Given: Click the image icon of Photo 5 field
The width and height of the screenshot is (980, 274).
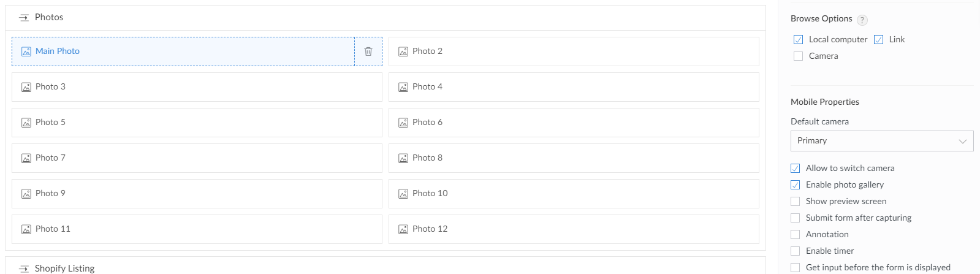Looking at the screenshot, I should pyautogui.click(x=26, y=123).
